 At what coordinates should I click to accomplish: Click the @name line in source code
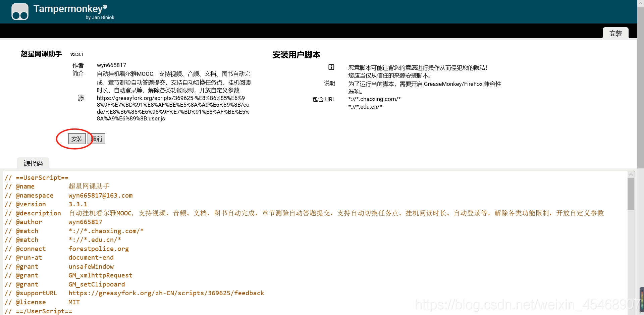[x=57, y=187]
